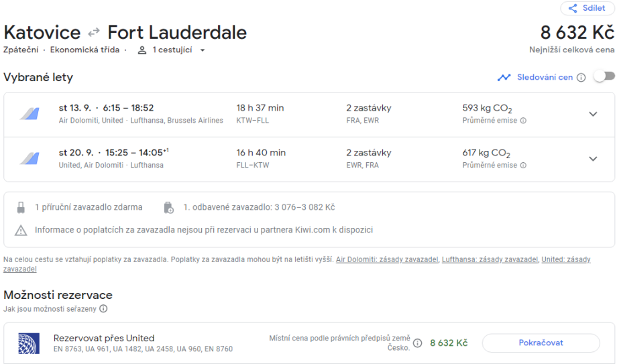The height and width of the screenshot is (364, 617).
Task: Click the Sdílet share button
Action: [587, 9]
